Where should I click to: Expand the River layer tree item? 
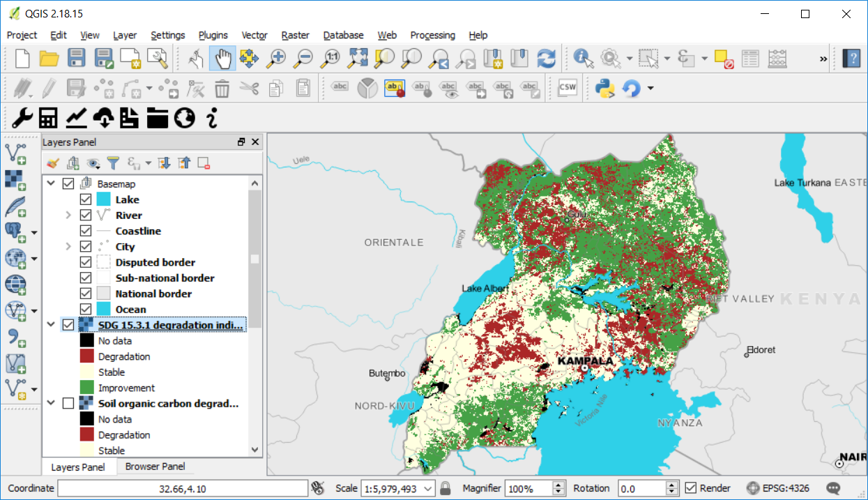[x=68, y=215]
